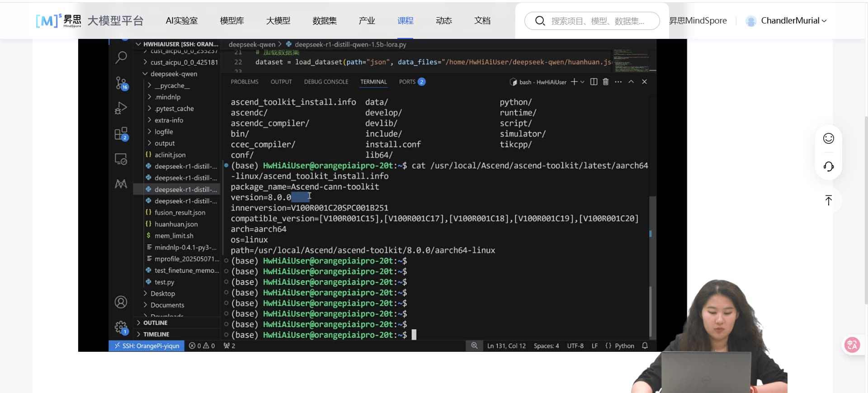
Task: Open the ChandlerMurial account dropdown
Action: coord(793,21)
